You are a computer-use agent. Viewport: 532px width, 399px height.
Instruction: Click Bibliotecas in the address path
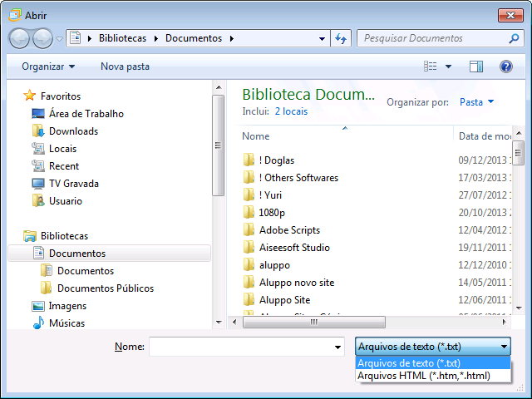tap(122, 38)
